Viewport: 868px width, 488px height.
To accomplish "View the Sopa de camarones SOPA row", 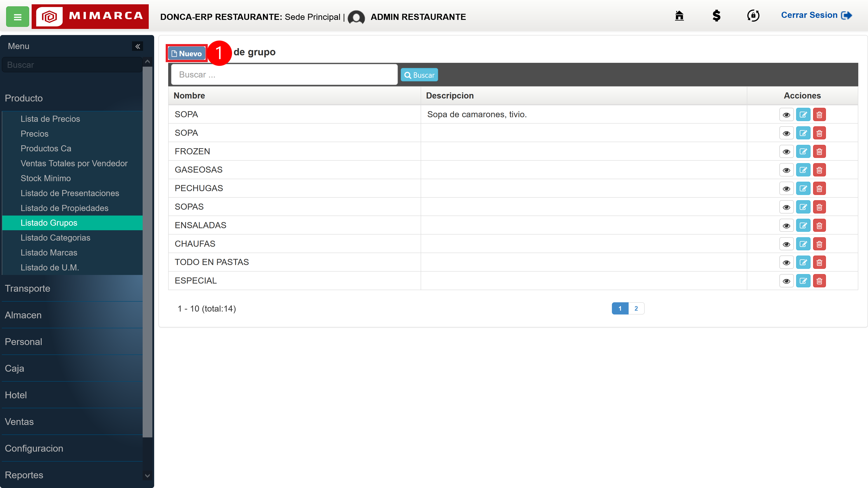I will click(786, 115).
